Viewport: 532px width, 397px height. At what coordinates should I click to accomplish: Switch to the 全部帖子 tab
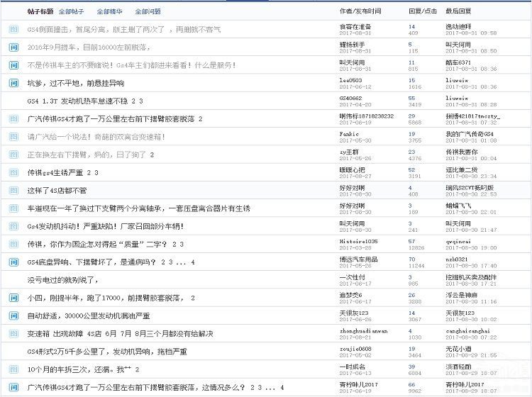tap(71, 12)
